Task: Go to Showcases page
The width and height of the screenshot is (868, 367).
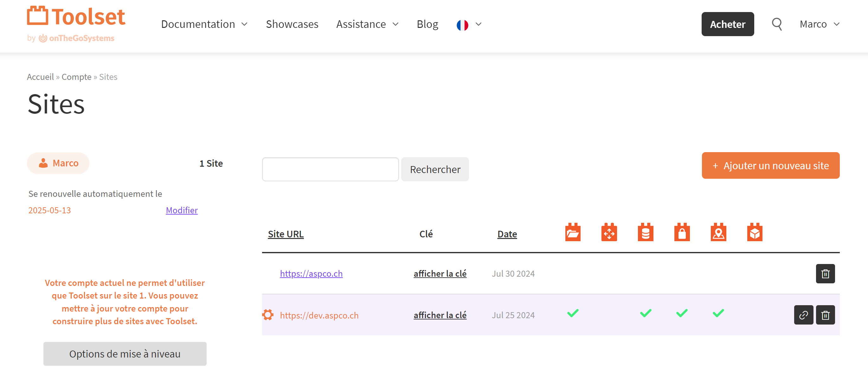Action: click(292, 24)
